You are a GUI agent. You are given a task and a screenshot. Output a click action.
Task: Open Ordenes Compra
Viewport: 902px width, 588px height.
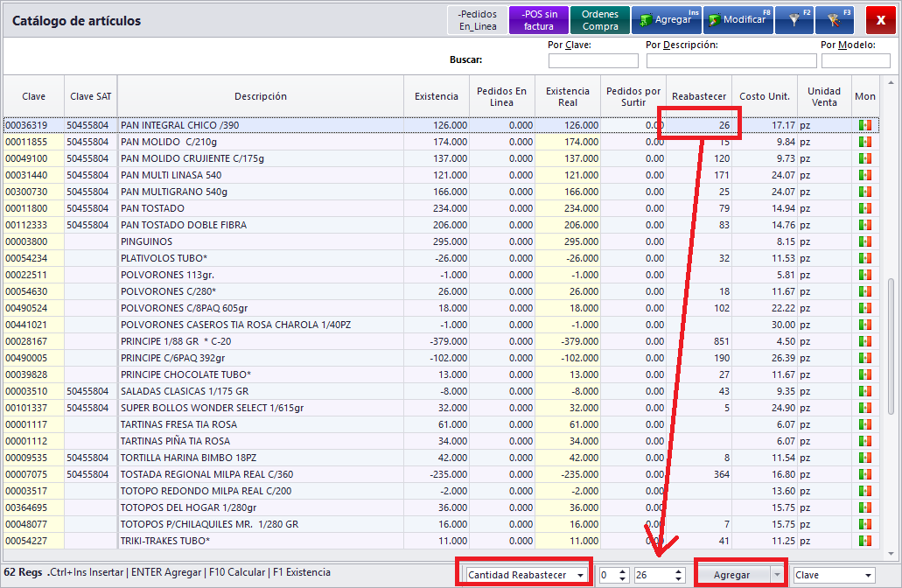click(600, 19)
